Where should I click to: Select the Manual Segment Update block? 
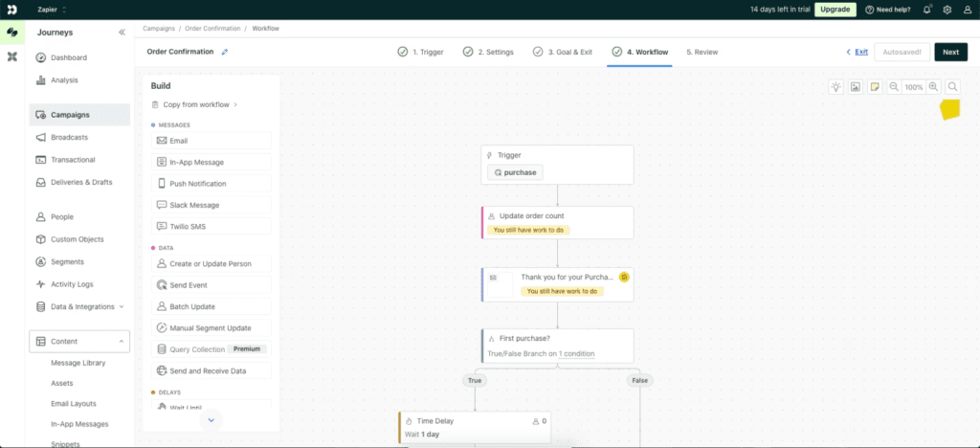[212, 328]
